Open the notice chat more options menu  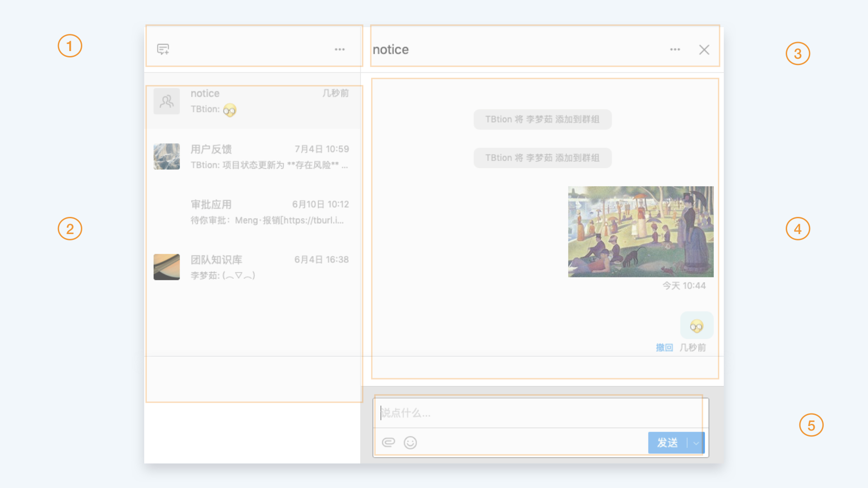tap(675, 49)
